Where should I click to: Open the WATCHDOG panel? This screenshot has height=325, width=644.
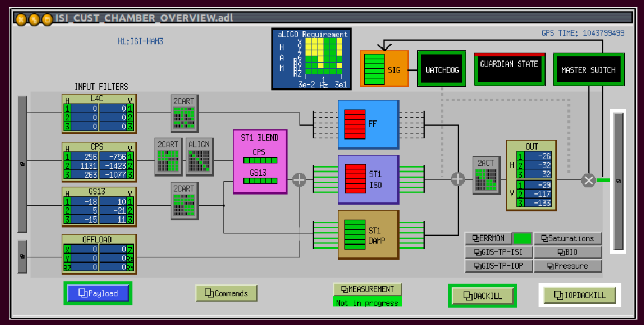pos(442,70)
